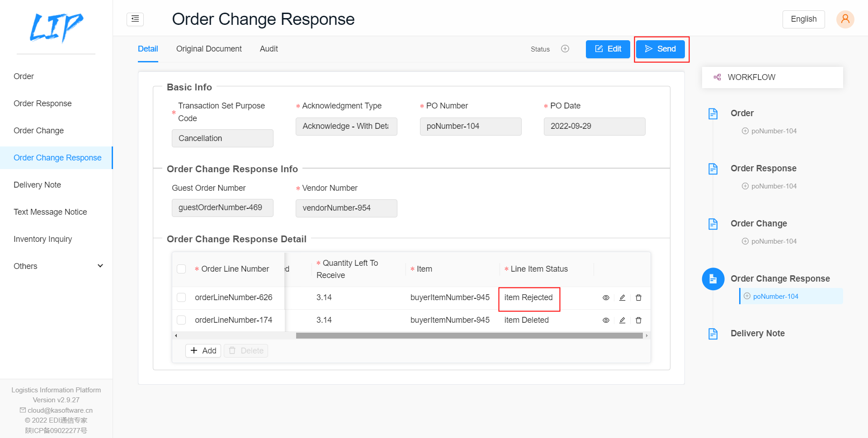Click the Add button below the detail table

pyautogui.click(x=203, y=350)
